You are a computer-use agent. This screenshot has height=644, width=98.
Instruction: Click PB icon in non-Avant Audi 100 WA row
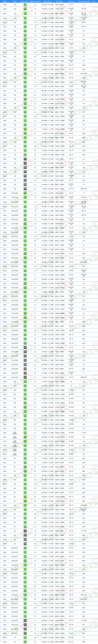[25, 48]
